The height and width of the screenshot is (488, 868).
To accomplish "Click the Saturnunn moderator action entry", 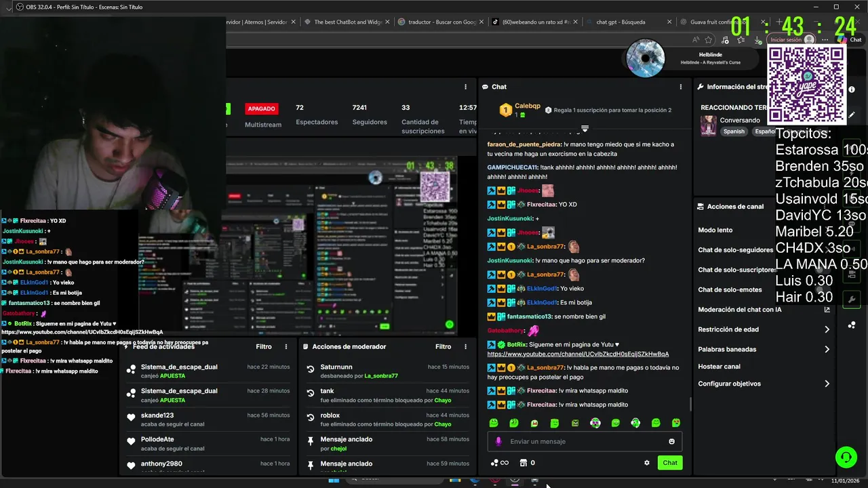I will pyautogui.click(x=387, y=371).
